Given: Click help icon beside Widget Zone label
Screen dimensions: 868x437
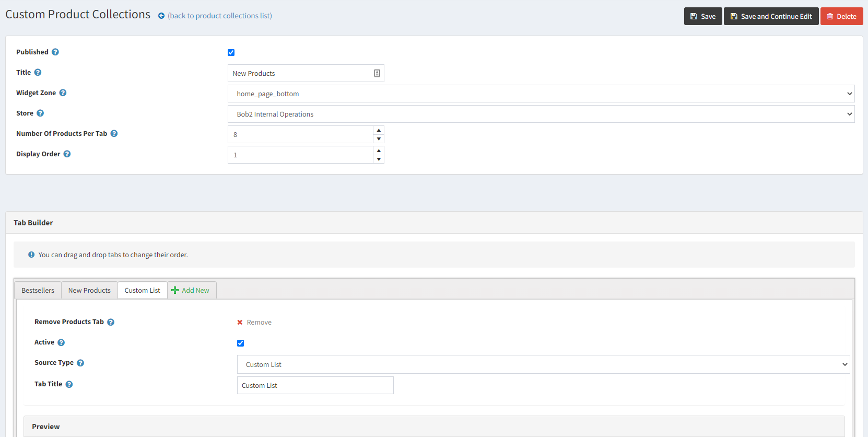Looking at the screenshot, I should (x=63, y=93).
